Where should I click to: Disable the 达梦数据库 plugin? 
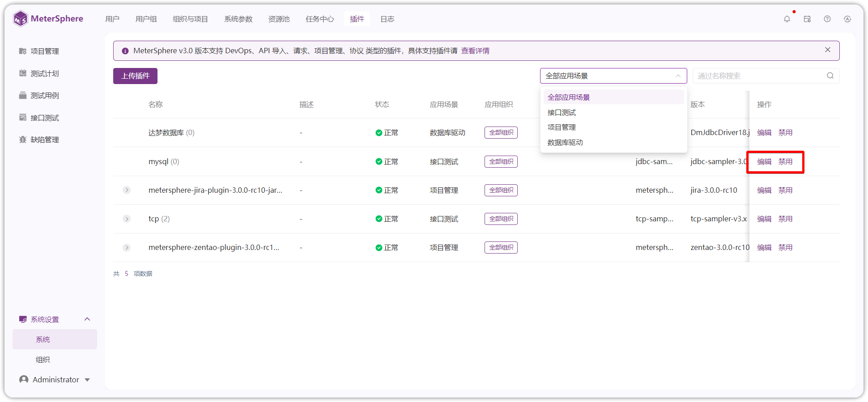(x=785, y=133)
